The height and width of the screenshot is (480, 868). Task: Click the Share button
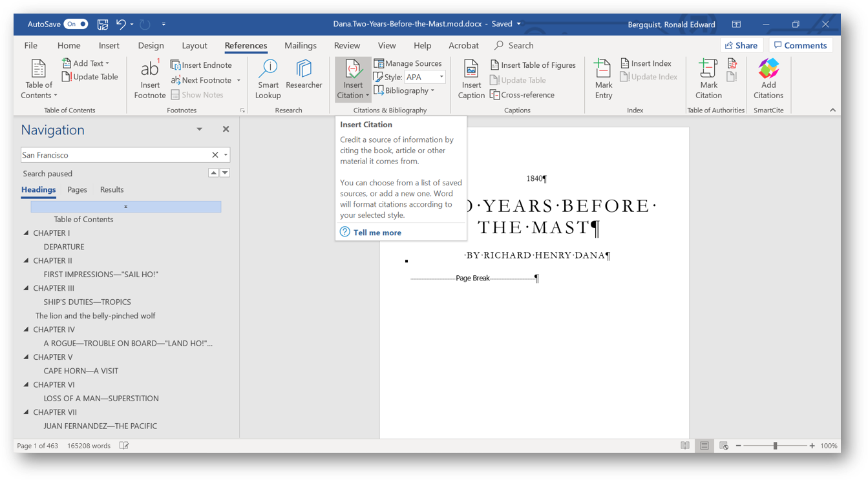741,45
